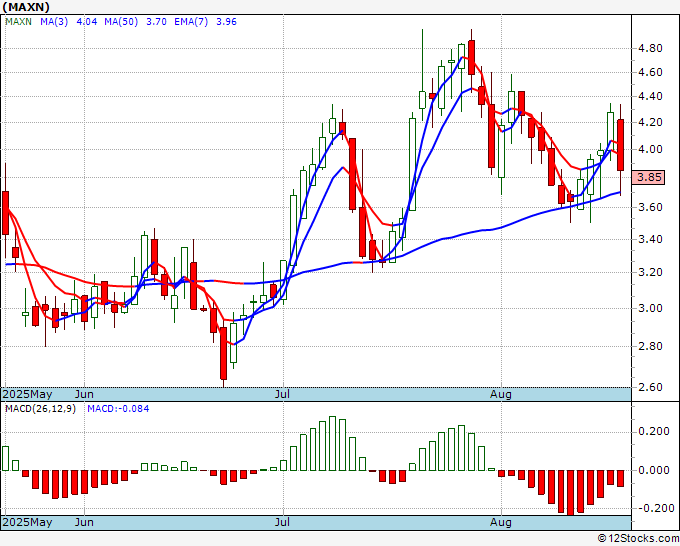
Task: Click the 4.40 price axis label
Action: [x=650, y=96]
